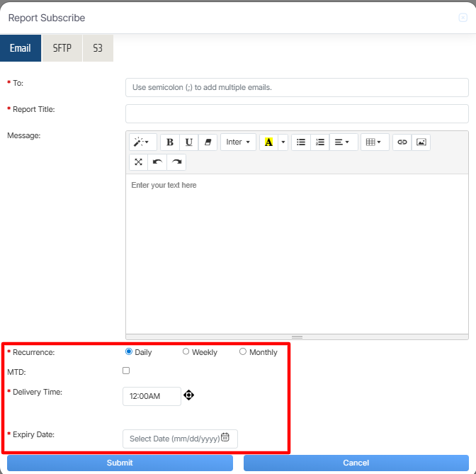Switch to the SFTP tab
This screenshot has height=474, width=476.
pyautogui.click(x=62, y=48)
